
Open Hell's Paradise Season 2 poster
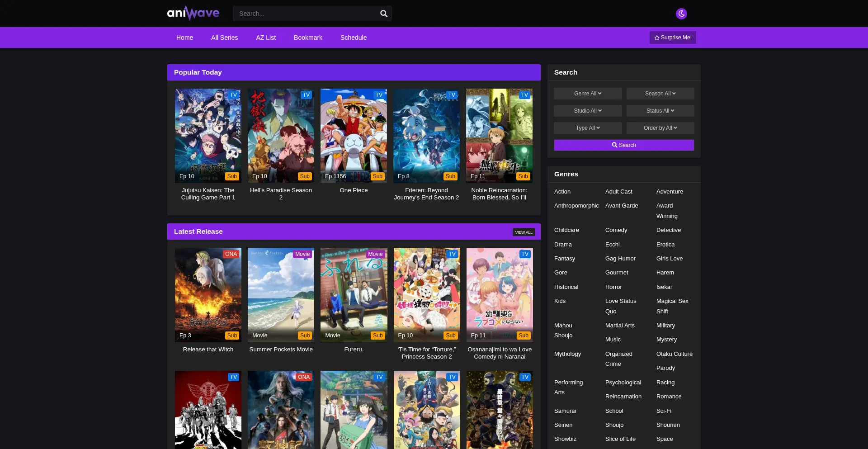(281, 136)
